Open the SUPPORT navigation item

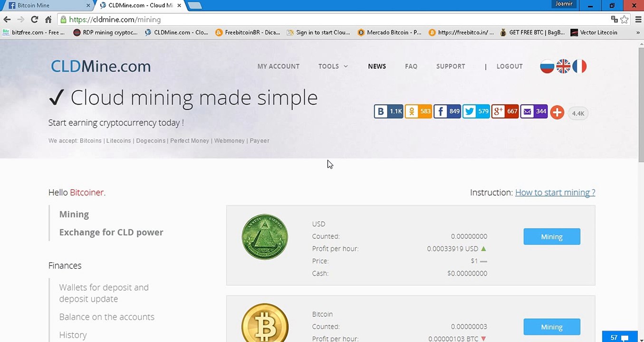[x=451, y=66]
